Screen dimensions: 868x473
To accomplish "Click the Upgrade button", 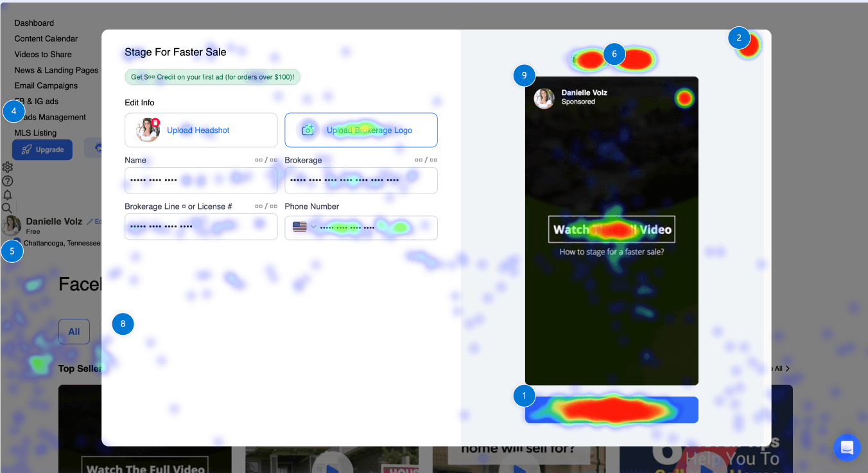I will 42,150.
